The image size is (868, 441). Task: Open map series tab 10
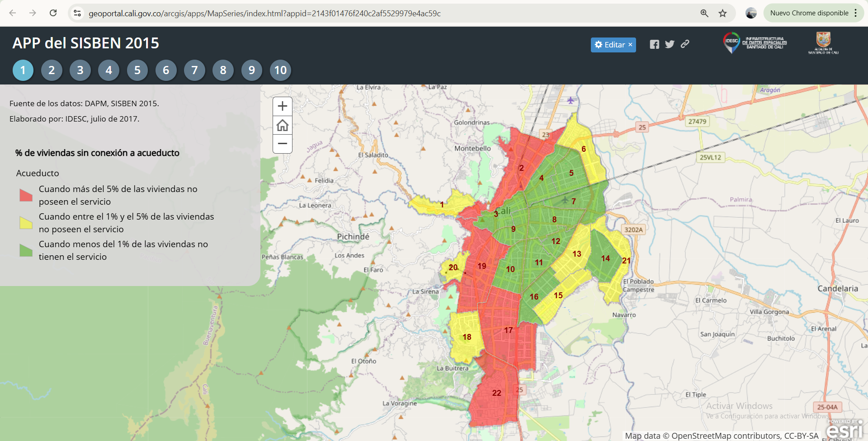(280, 70)
